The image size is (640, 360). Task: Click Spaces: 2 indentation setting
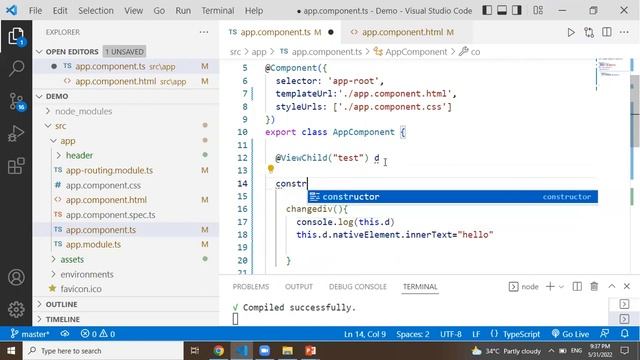click(413, 334)
